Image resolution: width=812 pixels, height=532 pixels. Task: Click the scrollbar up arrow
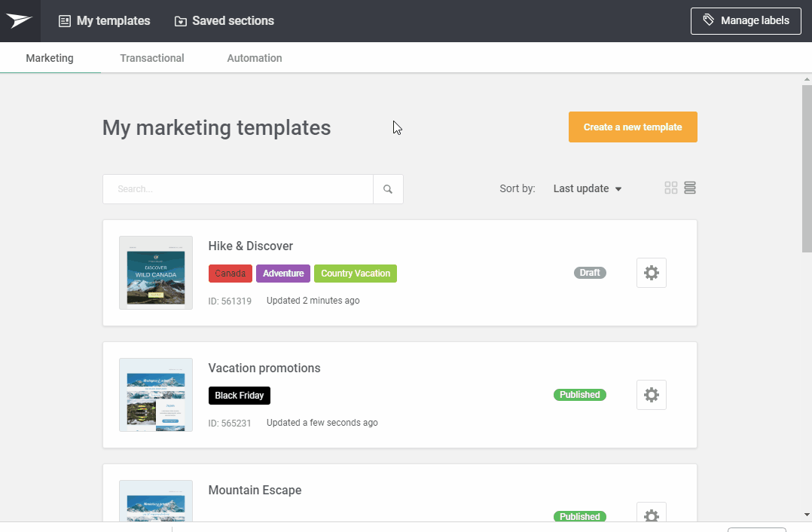(807, 79)
